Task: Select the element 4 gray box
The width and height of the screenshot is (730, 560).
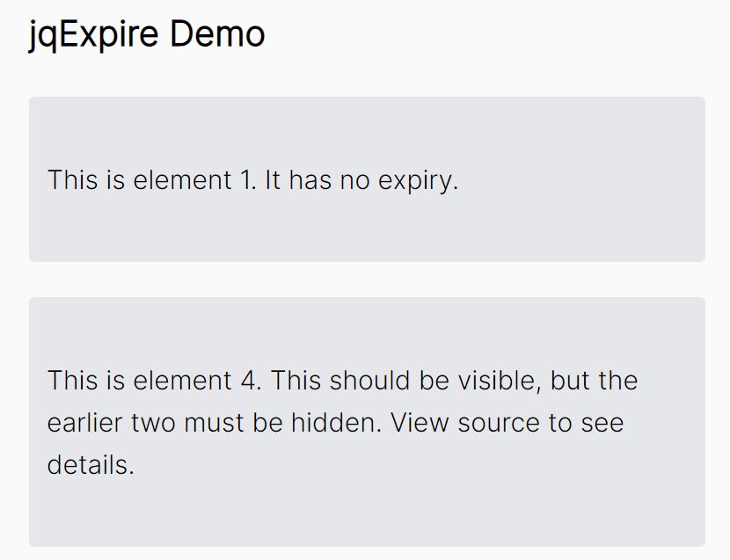Action: coord(367,422)
